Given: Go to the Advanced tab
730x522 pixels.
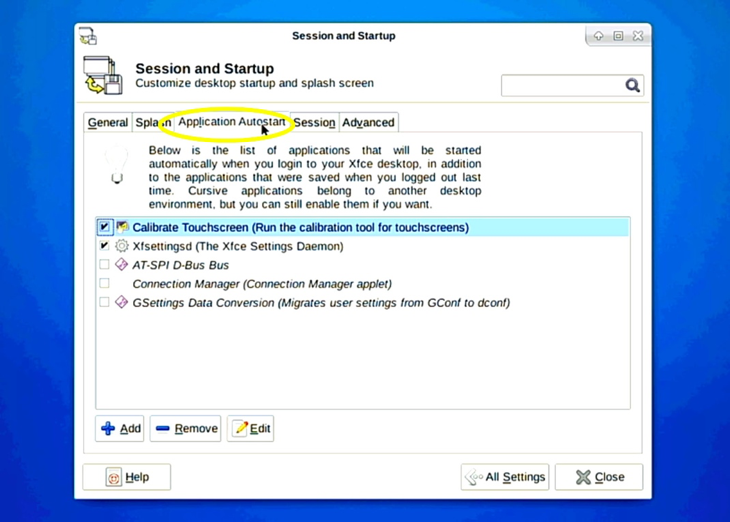Looking at the screenshot, I should tap(368, 122).
